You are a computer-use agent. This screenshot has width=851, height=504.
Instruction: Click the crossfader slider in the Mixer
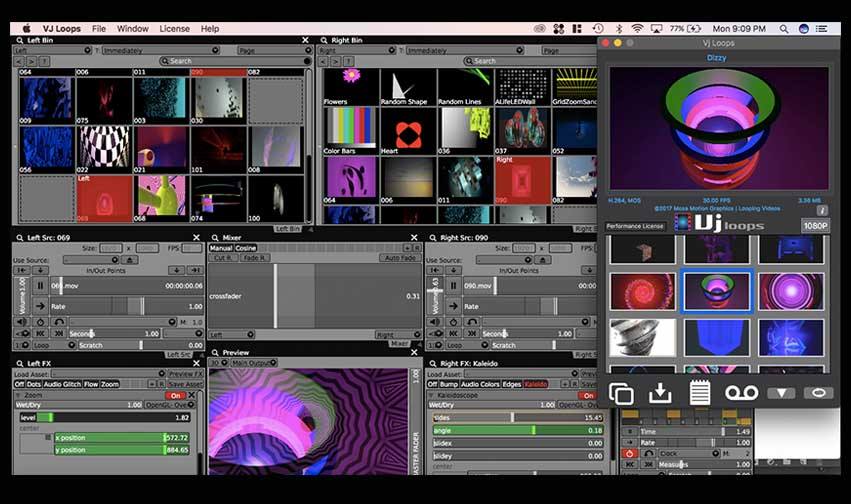pos(314,296)
